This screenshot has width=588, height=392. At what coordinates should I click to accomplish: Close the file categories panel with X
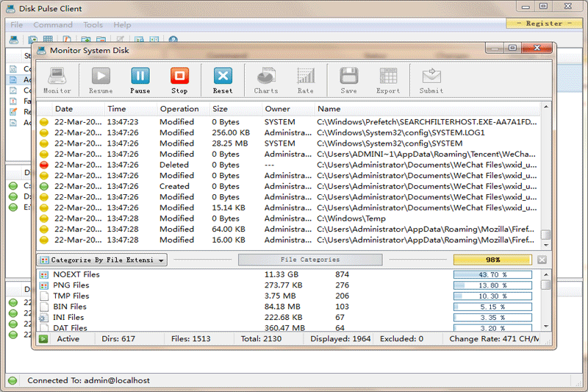point(542,260)
